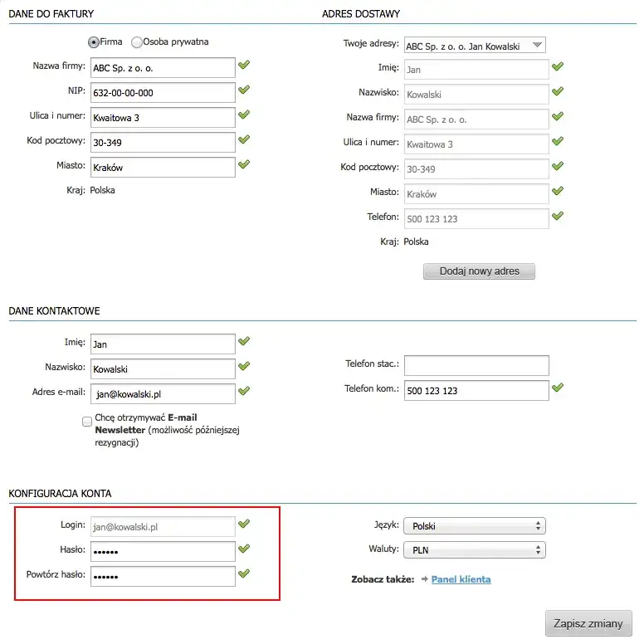This screenshot has width=644, height=644.
Task: Click the Zapisz zmiany button
Action: point(588,623)
